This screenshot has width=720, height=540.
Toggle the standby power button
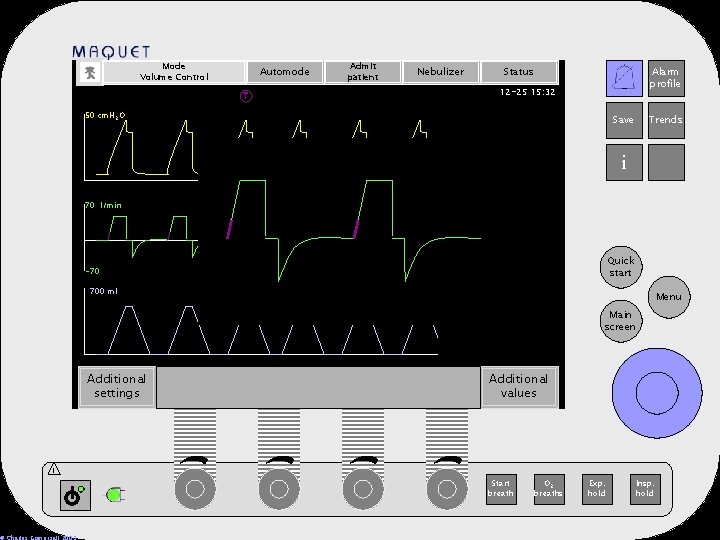point(75,495)
